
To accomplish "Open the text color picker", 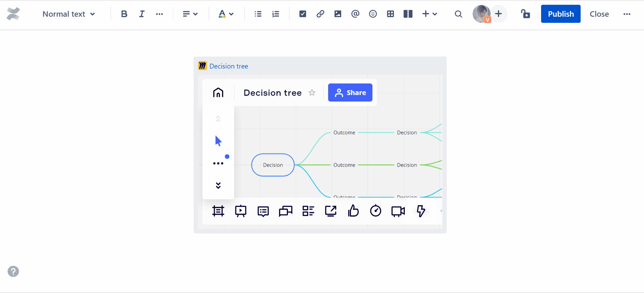I will tap(226, 14).
